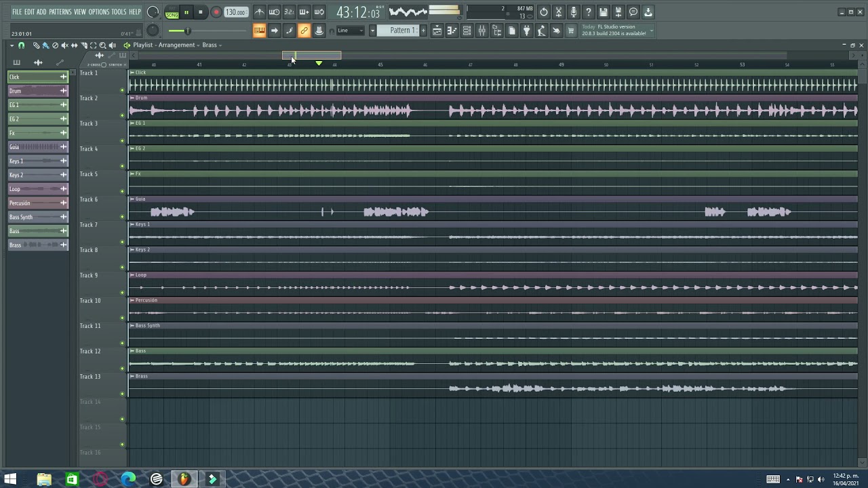This screenshot has width=868, height=488.
Task: Arm the record button
Action: click(x=216, y=12)
